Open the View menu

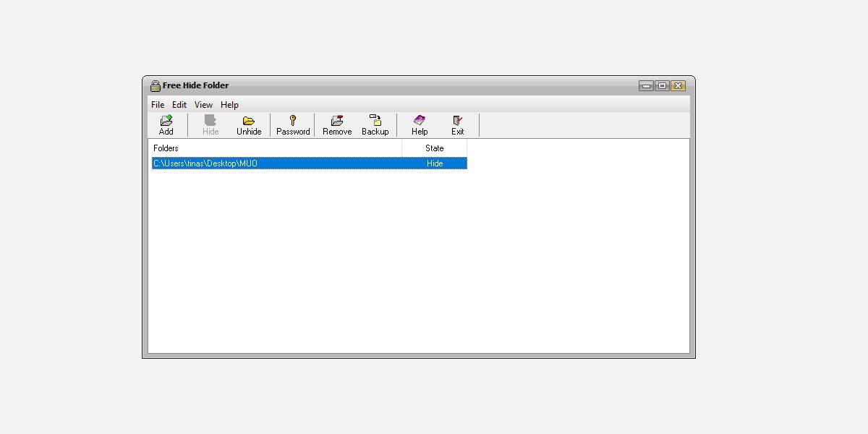point(203,105)
